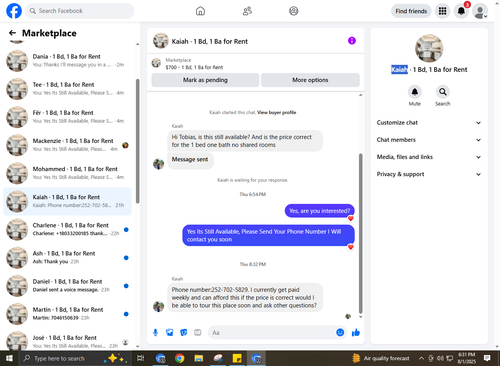This screenshot has width=500, height=366.
Task: Open the account profile avatar menu
Action: click(x=480, y=11)
